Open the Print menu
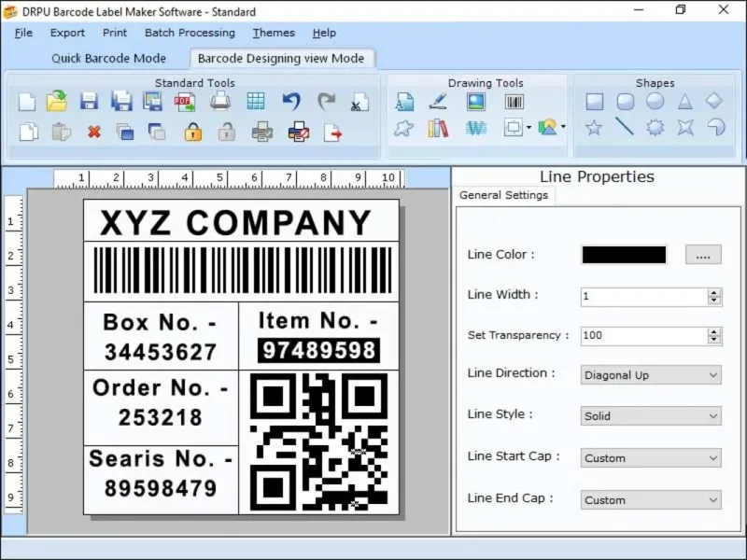 coord(115,33)
